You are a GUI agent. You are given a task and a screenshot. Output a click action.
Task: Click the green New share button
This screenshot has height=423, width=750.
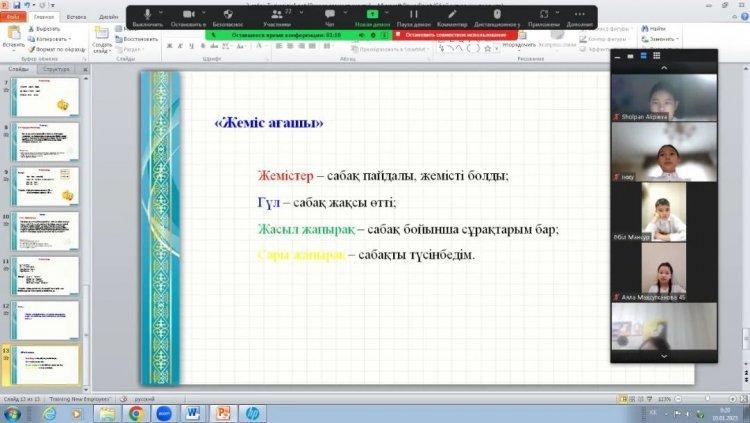[372, 17]
